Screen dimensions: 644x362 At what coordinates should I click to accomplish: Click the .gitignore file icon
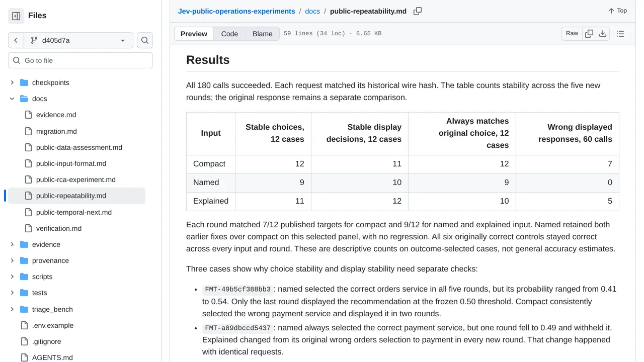24,341
